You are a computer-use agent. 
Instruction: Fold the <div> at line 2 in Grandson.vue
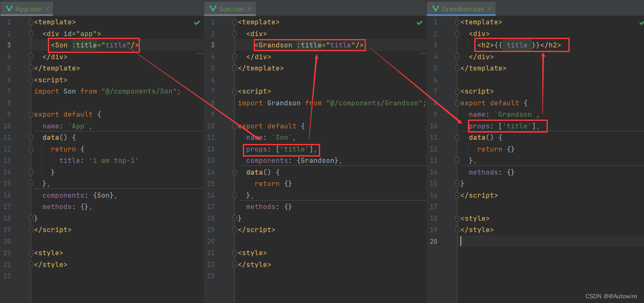click(457, 34)
